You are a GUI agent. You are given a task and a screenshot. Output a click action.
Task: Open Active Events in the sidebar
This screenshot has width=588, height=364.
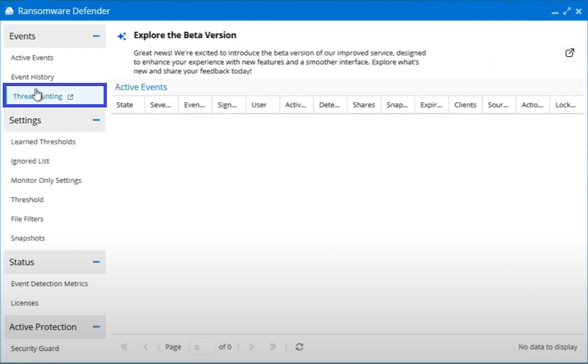32,57
